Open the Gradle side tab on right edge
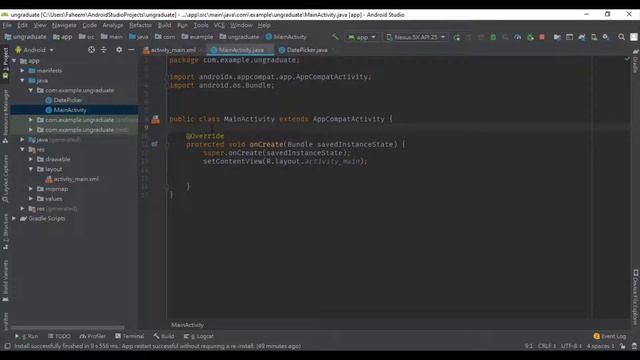The height and width of the screenshot is (360, 640). (635, 61)
